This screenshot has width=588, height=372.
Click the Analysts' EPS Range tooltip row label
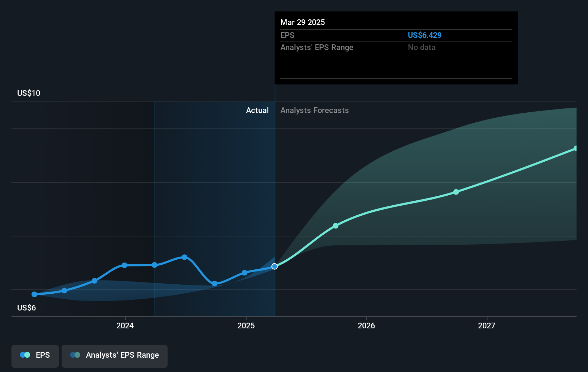coord(317,47)
